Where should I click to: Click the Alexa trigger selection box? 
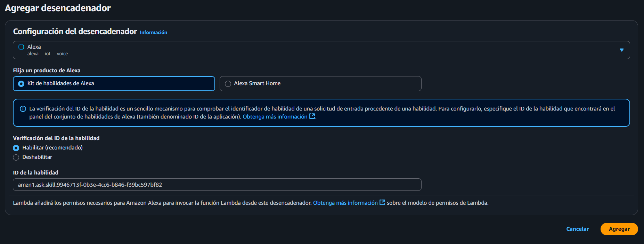313,50
